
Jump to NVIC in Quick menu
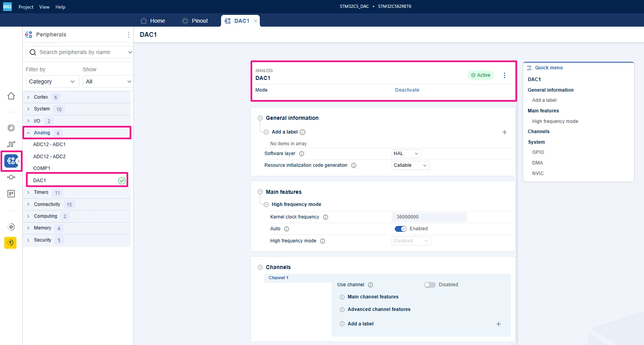tap(538, 173)
